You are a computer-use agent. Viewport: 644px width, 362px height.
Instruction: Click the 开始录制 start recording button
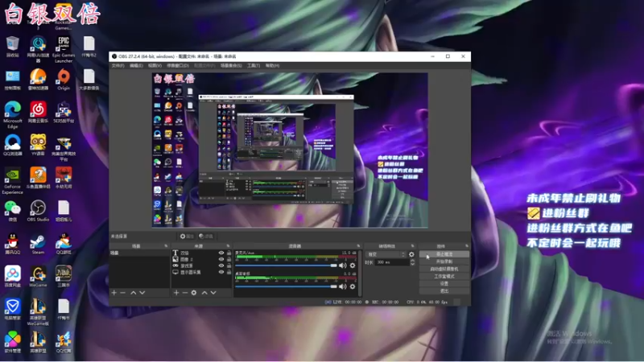[x=444, y=262]
